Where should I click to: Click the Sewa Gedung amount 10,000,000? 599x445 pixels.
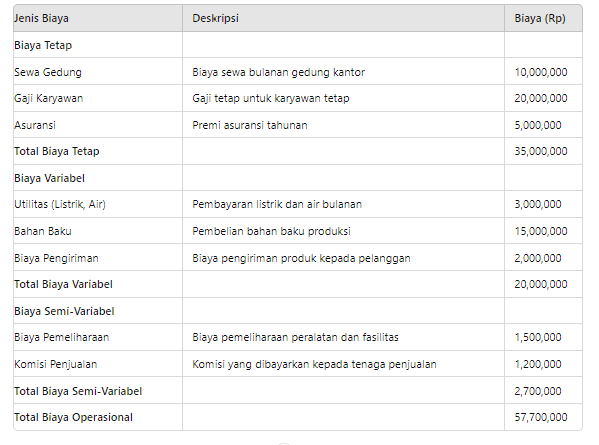click(541, 72)
